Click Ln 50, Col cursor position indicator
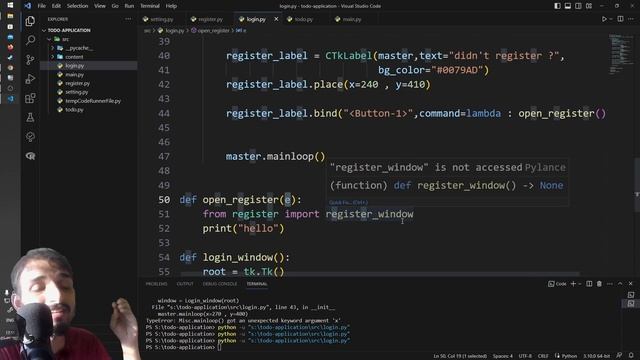 460,356
